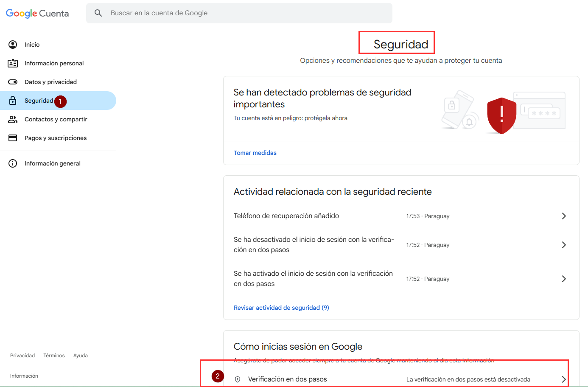Image resolution: width=588 pixels, height=387 pixels.
Task: Click the shield icon beside Verificación en dos pasos
Action: pyautogui.click(x=238, y=379)
